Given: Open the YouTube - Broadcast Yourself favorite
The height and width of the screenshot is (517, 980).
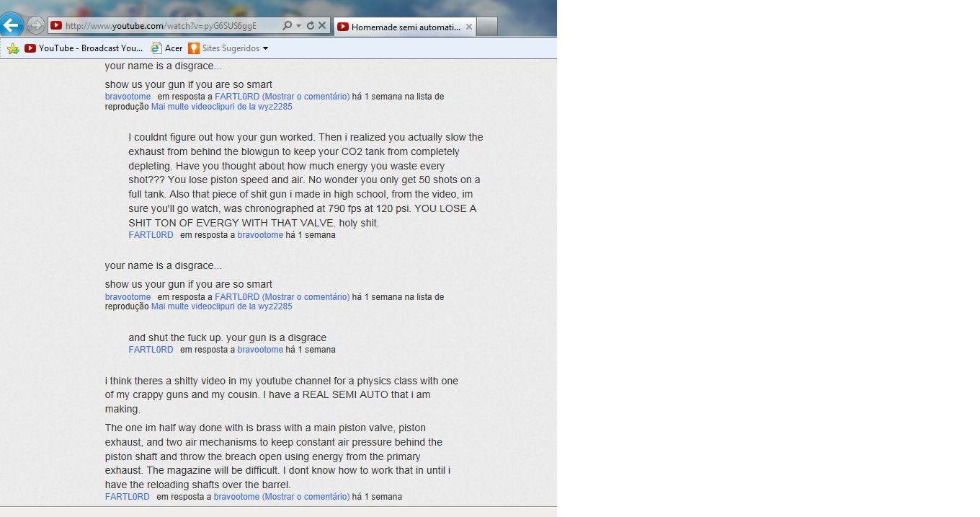Looking at the screenshot, I should [84, 48].
